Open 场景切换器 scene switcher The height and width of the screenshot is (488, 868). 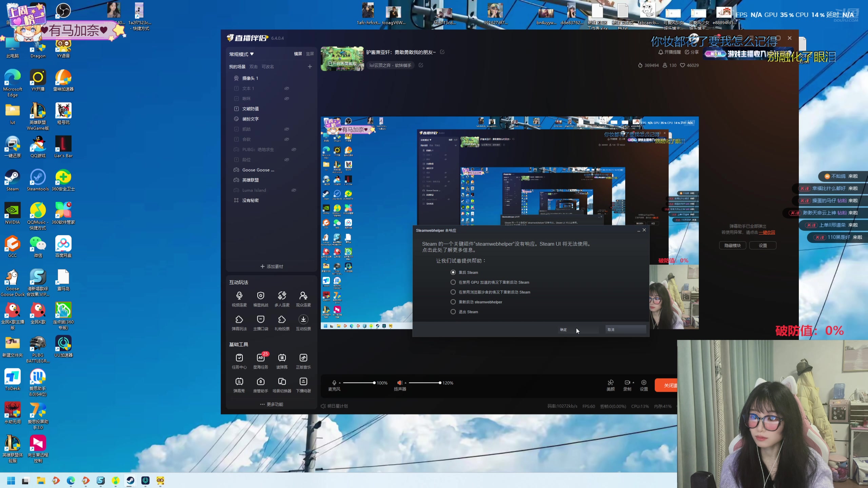282,385
